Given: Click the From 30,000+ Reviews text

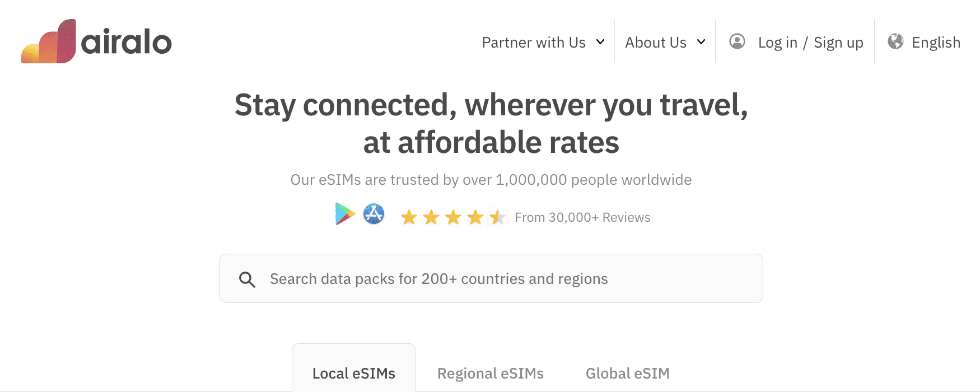Looking at the screenshot, I should click(582, 217).
